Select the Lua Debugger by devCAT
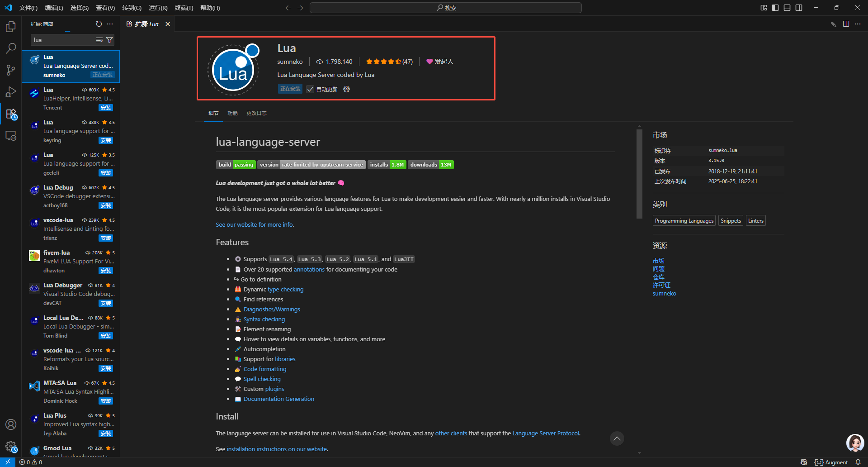The height and width of the screenshot is (467, 868). [71, 294]
